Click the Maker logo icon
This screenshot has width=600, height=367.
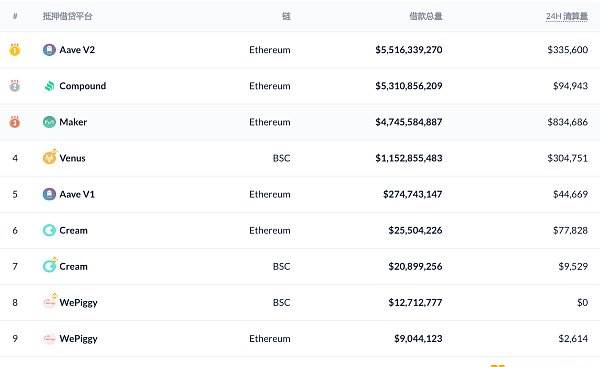coord(49,122)
